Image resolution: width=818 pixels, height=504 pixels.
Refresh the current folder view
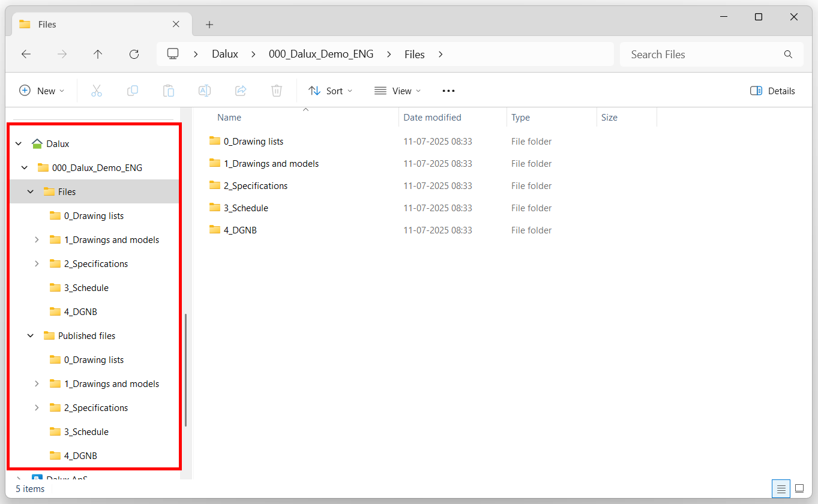(x=134, y=54)
